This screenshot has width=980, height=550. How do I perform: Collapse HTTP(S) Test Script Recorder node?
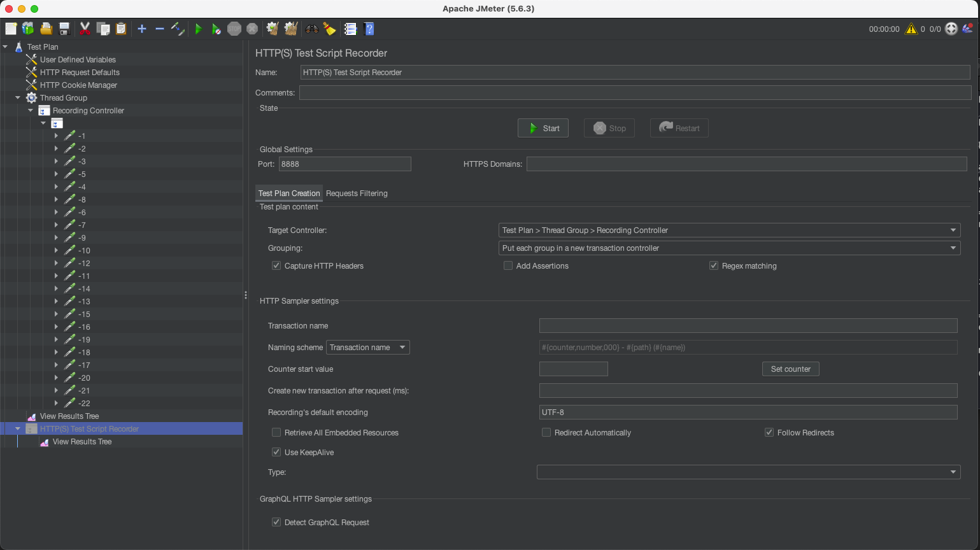[18, 428]
